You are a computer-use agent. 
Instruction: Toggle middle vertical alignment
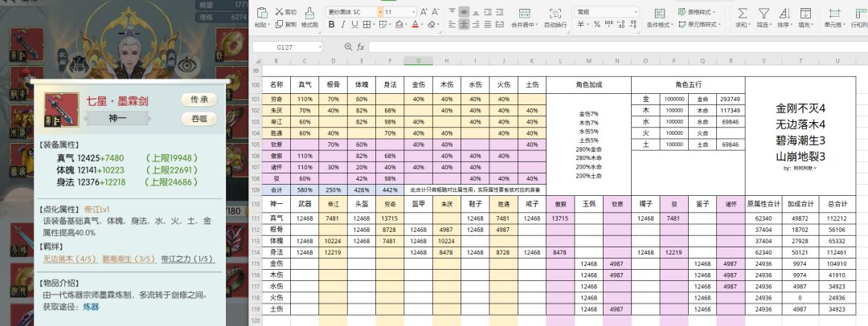point(464,12)
